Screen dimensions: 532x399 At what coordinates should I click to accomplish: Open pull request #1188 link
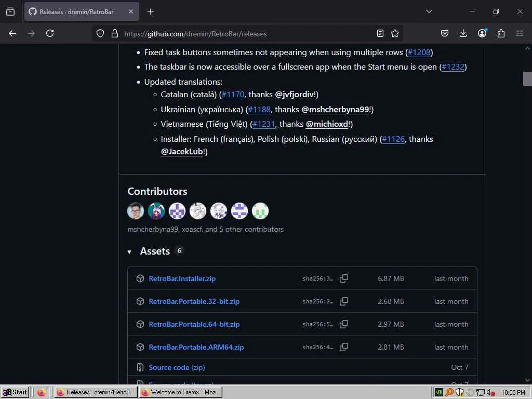click(259, 110)
